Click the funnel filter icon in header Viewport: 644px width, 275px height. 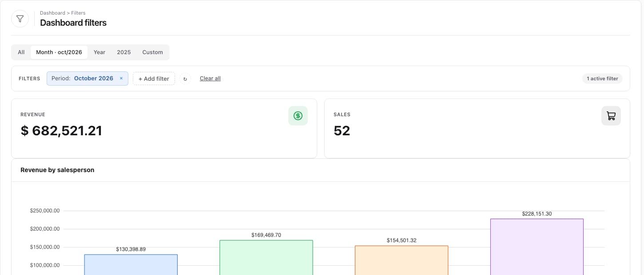coord(20,19)
